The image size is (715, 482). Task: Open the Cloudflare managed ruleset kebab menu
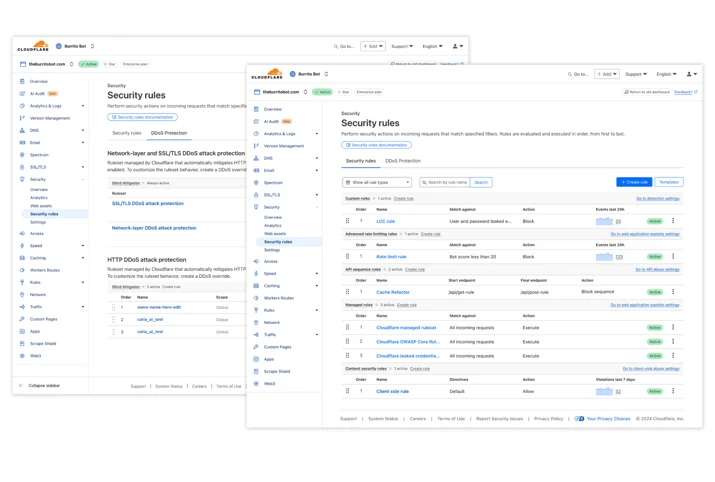pos(673,327)
